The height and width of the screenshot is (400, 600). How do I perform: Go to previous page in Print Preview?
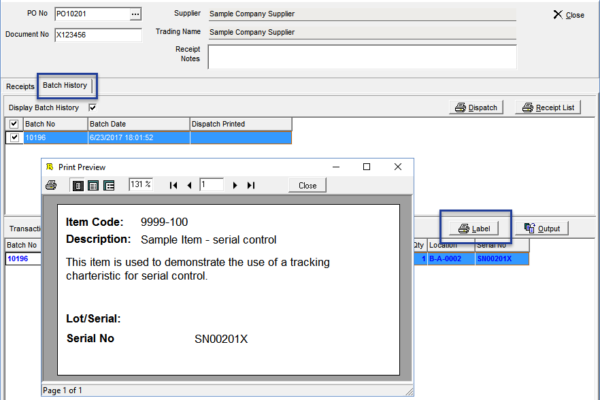click(x=189, y=185)
